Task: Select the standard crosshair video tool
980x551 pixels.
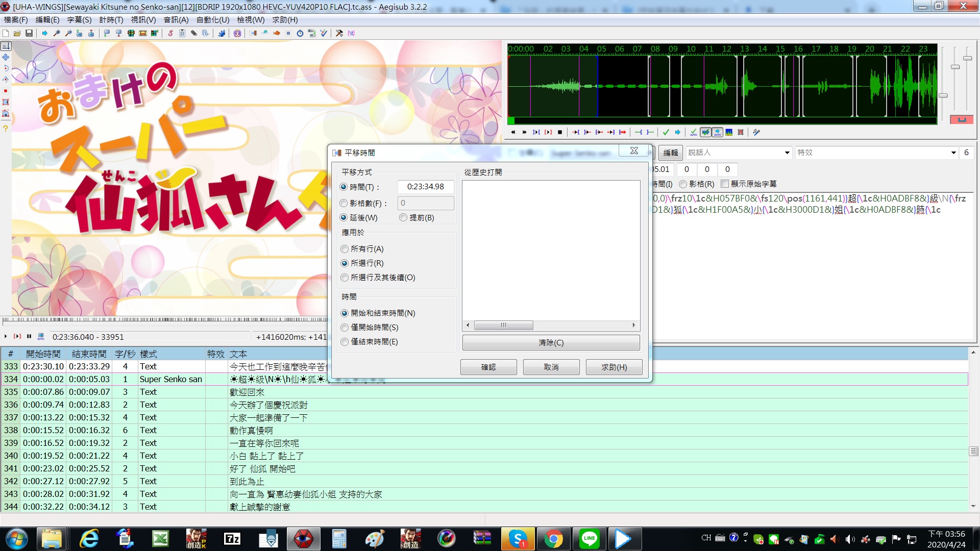Action: point(6,46)
